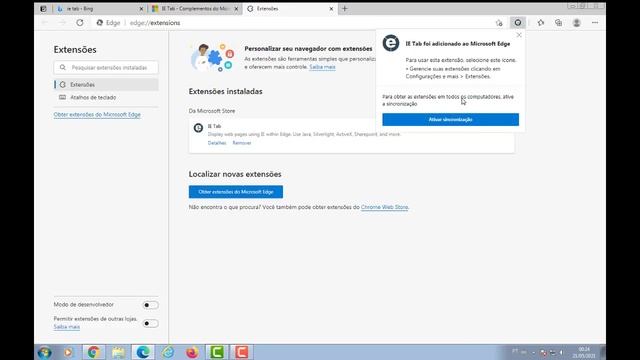
Task: Click the Ativar sincronização button
Action: (451, 120)
